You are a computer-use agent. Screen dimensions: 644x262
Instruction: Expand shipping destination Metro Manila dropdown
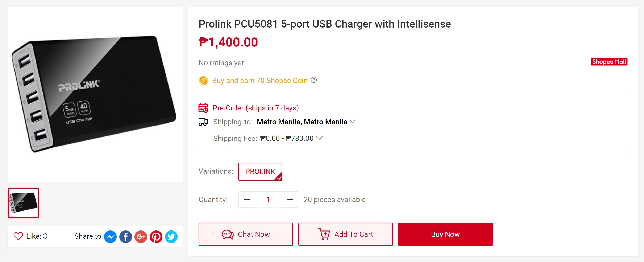[x=353, y=122]
